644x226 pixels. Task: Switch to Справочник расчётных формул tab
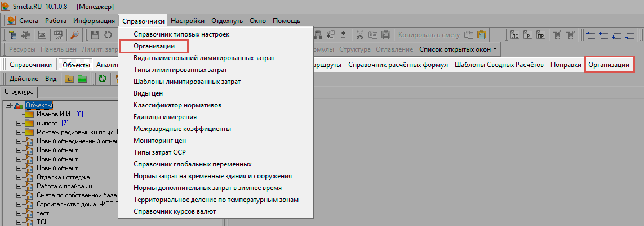(398, 65)
